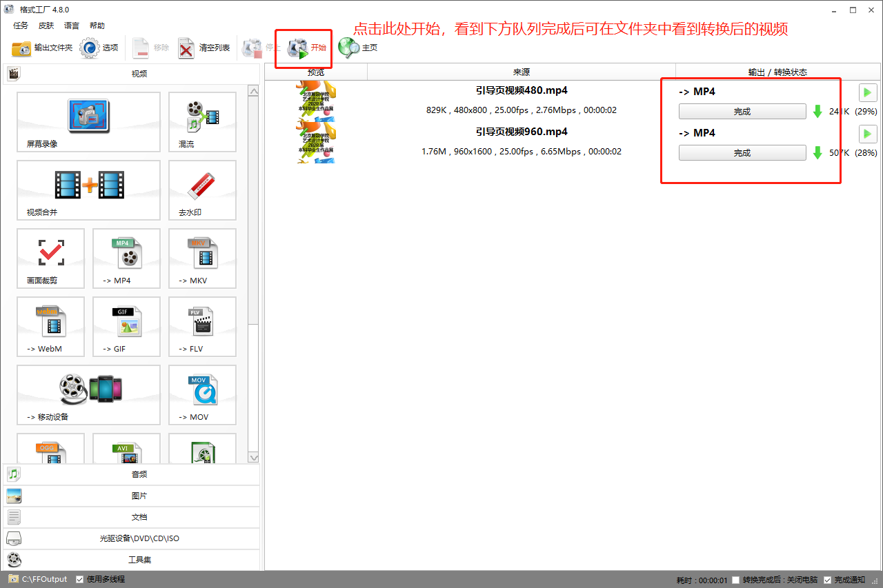The width and height of the screenshot is (883, 588).
Task: Open the 任务 menu
Action: pyautogui.click(x=21, y=26)
